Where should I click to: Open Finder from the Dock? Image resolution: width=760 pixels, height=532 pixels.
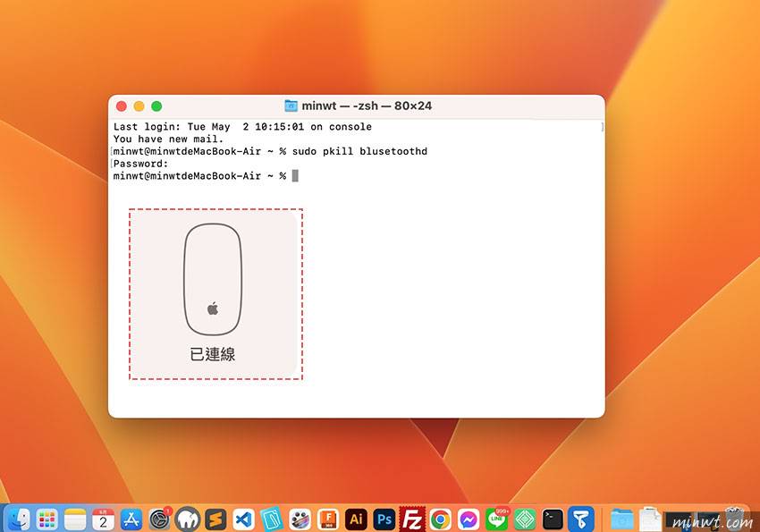click(x=19, y=519)
